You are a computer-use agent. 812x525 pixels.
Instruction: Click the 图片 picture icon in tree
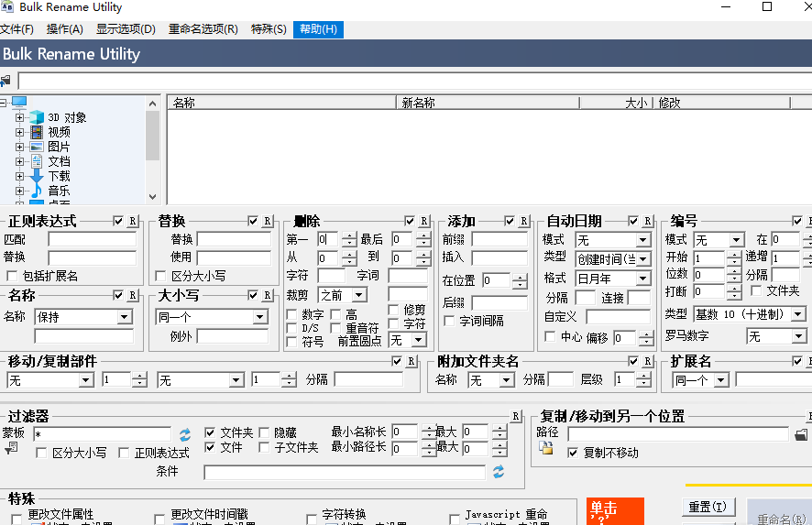37,147
